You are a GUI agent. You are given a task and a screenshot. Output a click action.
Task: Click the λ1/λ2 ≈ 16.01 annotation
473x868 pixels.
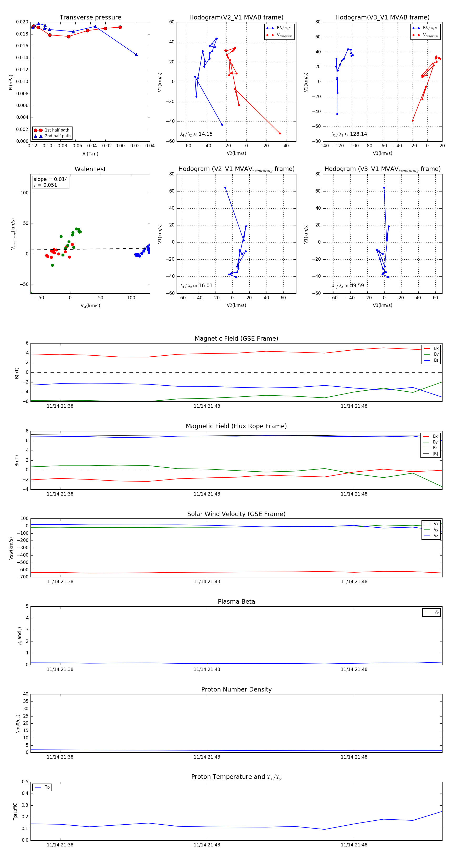pos(196,286)
